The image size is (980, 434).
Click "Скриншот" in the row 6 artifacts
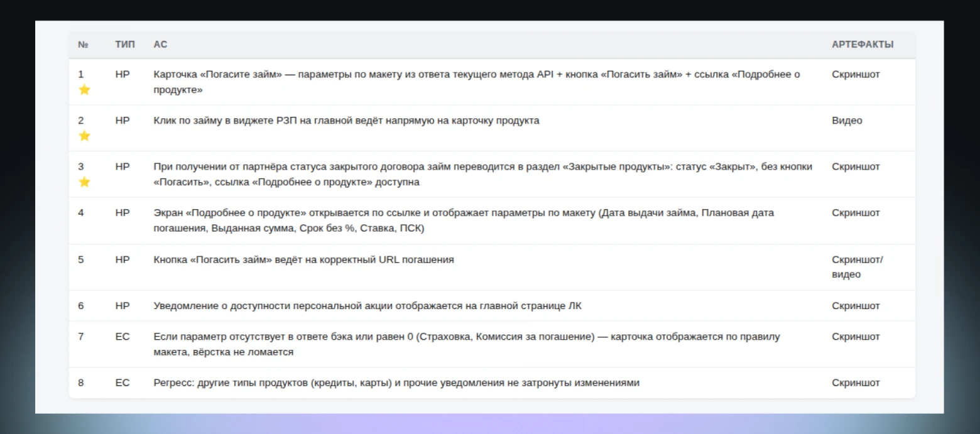pos(856,306)
